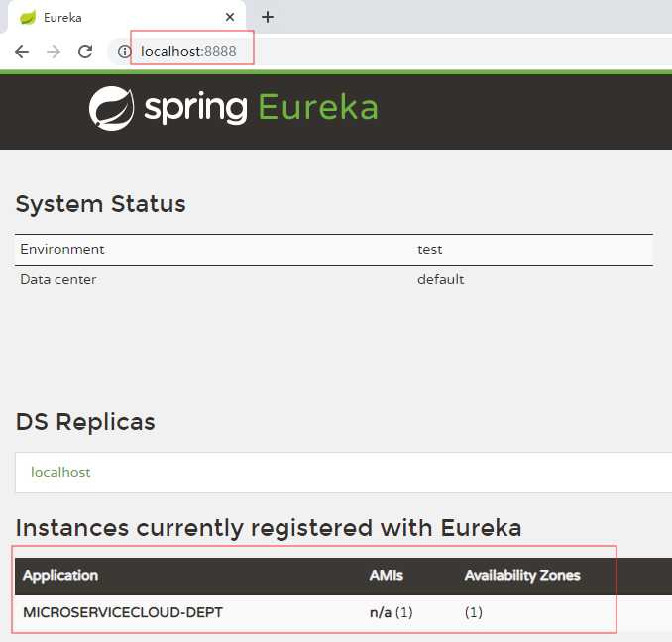Click Instances currently registered with Eureka heading

pos(269,528)
